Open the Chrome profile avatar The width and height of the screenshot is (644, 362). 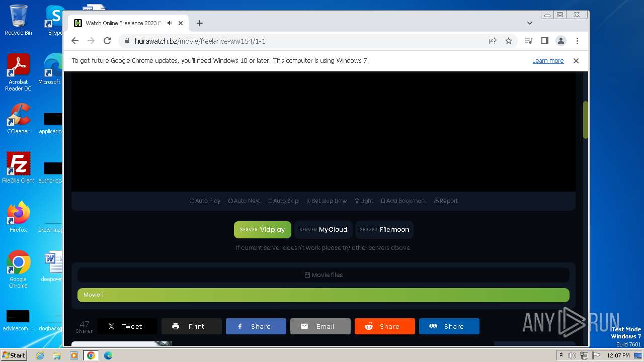click(561, 41)
